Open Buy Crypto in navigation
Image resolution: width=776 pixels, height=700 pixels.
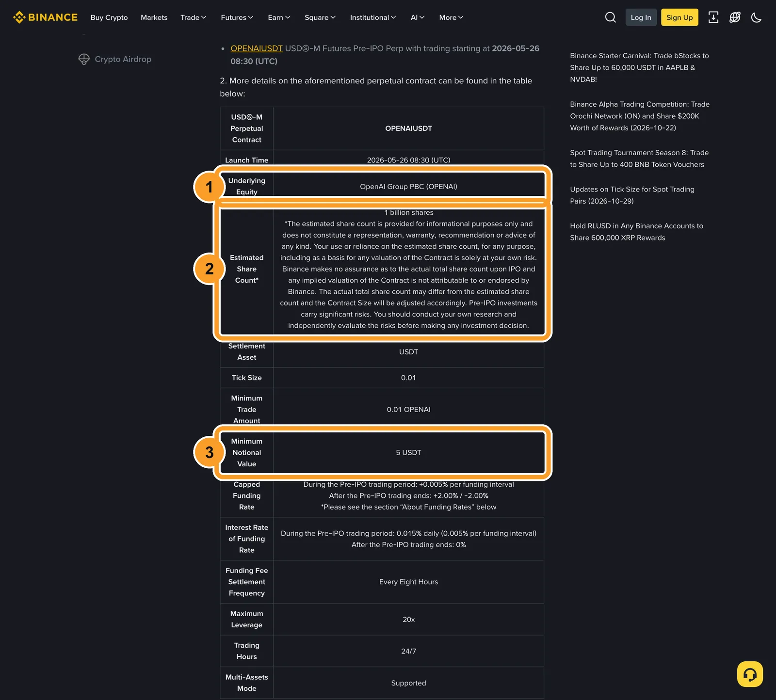(109, 17)
